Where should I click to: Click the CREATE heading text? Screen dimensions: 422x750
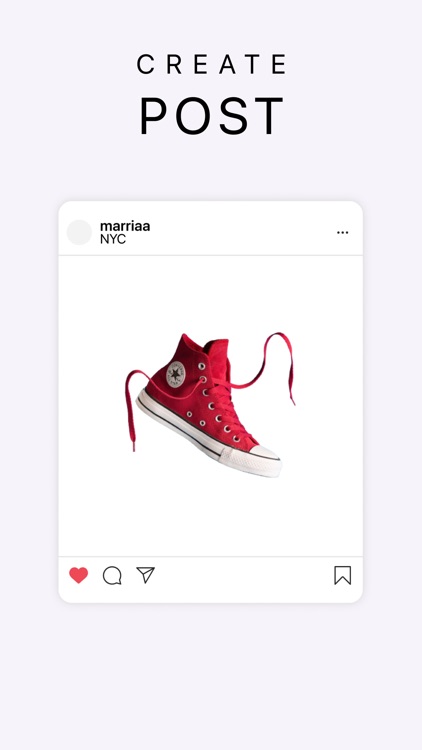pyautogui.click(x=211, y=64)
